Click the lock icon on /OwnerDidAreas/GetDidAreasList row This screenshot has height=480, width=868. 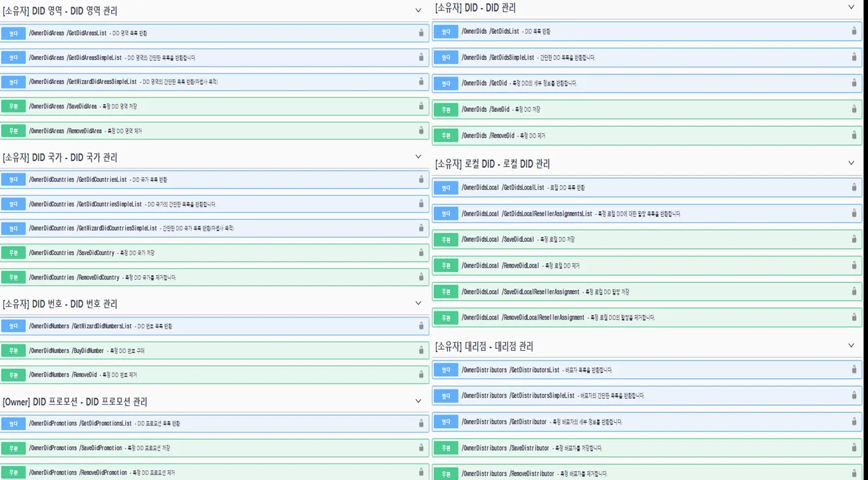421,33
